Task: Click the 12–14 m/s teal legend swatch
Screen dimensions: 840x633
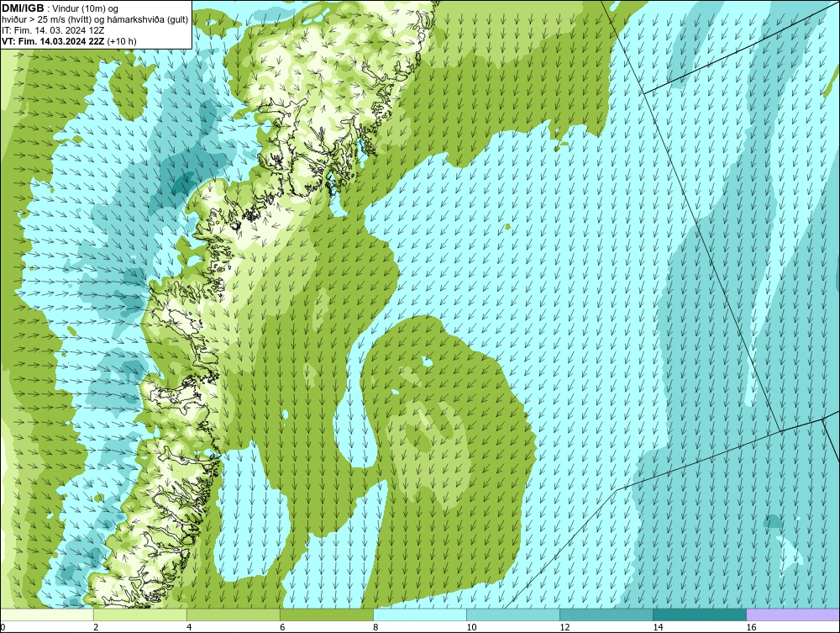Action: point(606,615)
